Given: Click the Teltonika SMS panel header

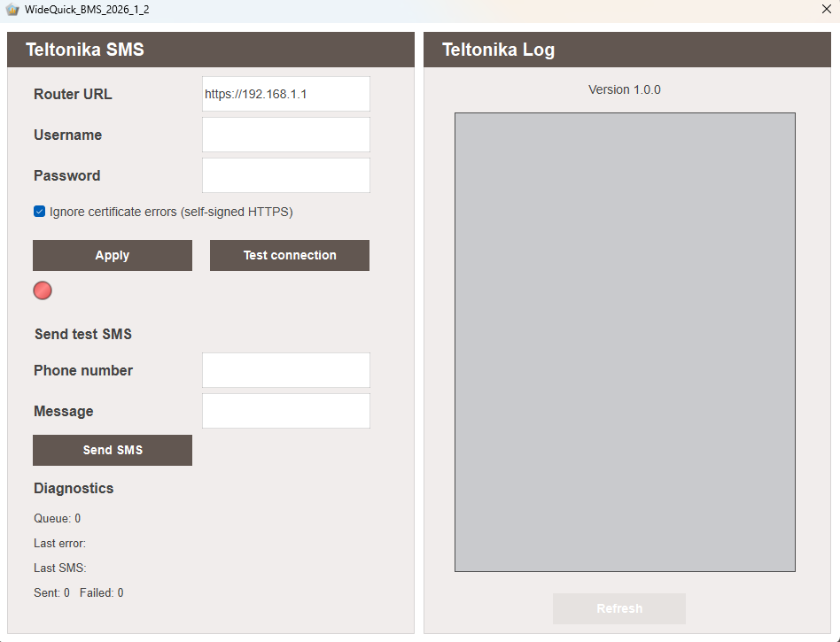Looking at the screenshot, I should pyautogui.click(x=211, y=50).
